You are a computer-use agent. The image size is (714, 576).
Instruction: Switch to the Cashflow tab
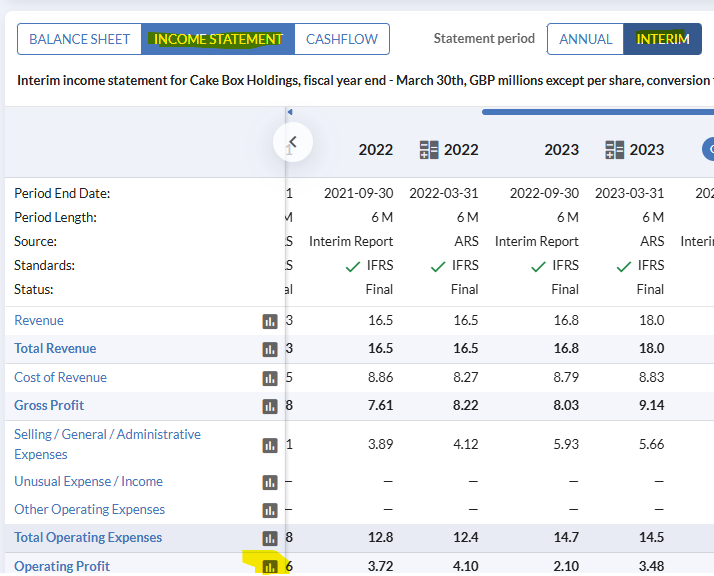[x=342, y=39]
